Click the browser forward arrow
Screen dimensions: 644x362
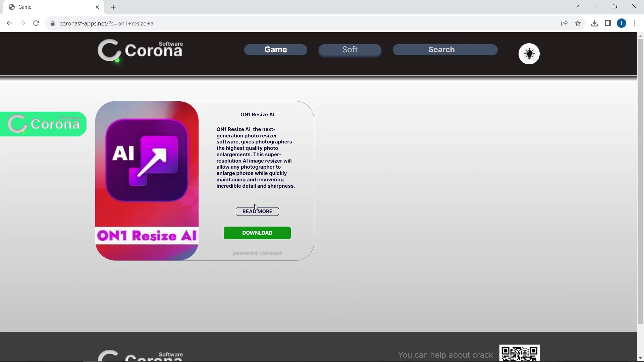pos(22,23)
